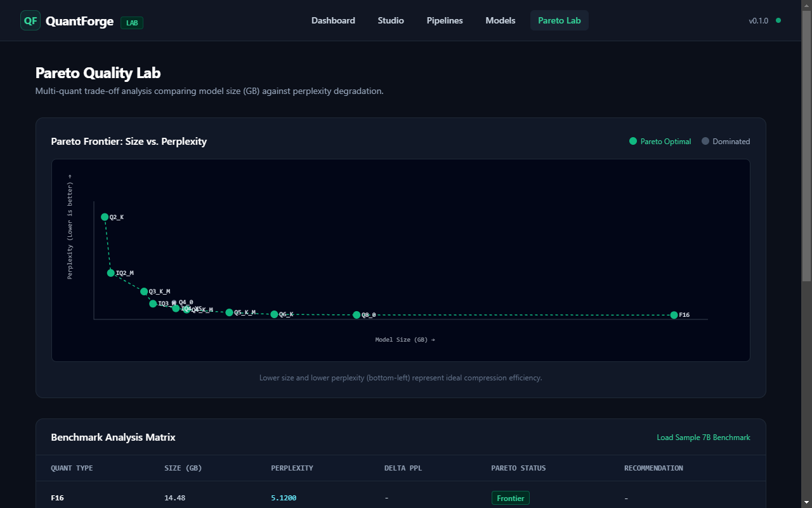Image resolution: width=812 pixels, height=508 pixels.
Task: Click the Q3_K_M data point
Action: (144, 291)
